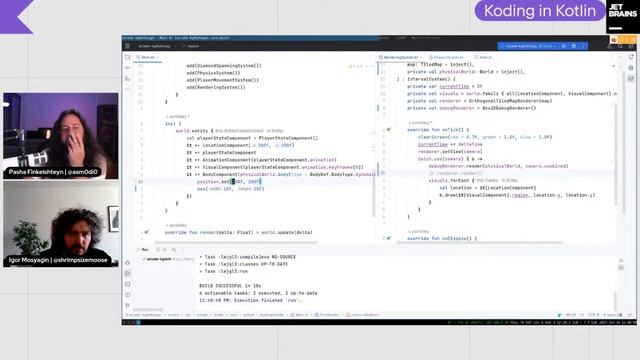Click the Search Everywhere magnifier icon
The height and width of the screenshot is (360, 640).
tap(620, 46)
